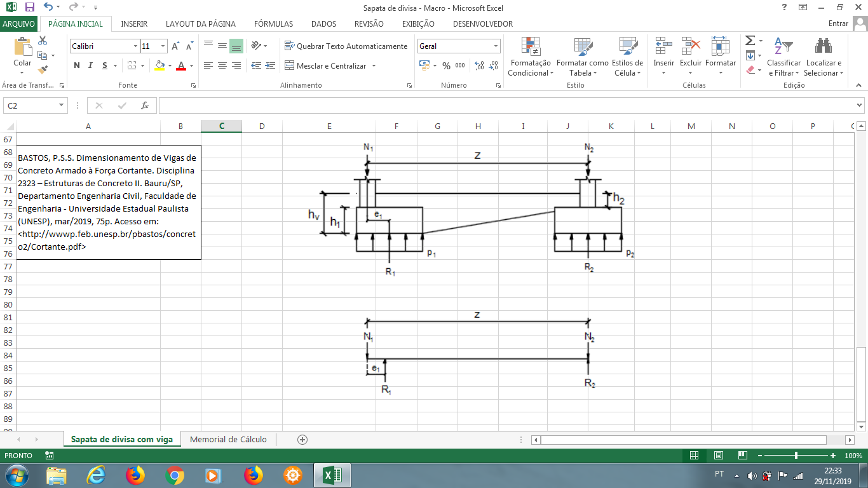Decrease decimal places icon
Viewport: 868px width, 488px height.
[x=494, y=65]
